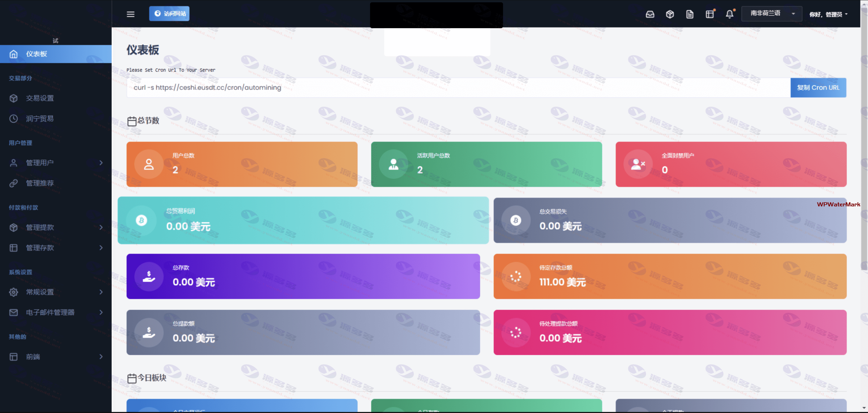868x413 pixels.
Task: Open the document file icon in top bar
Action: pos(690,14)
